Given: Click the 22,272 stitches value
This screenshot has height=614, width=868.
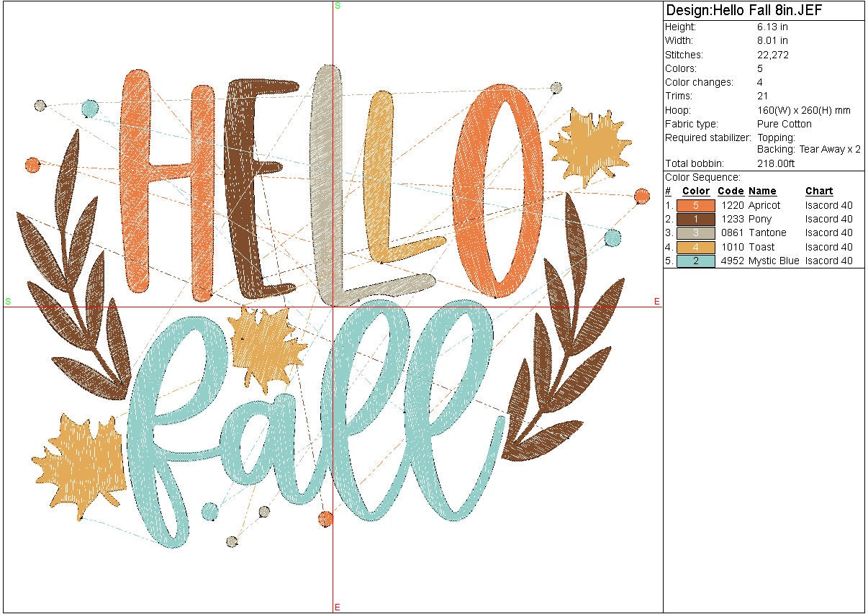Looking at the screenshot, I should coord(773,55).
